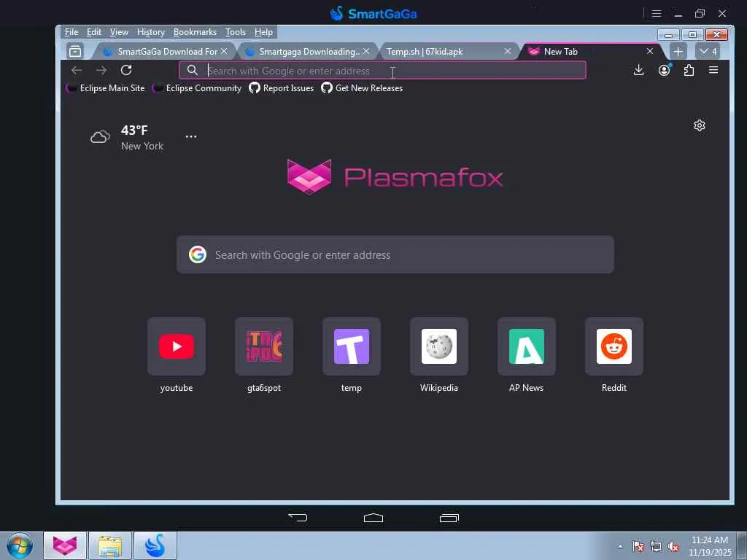Open the Edit menu
This screenshot has height=560, width=747.
(94, 32)
